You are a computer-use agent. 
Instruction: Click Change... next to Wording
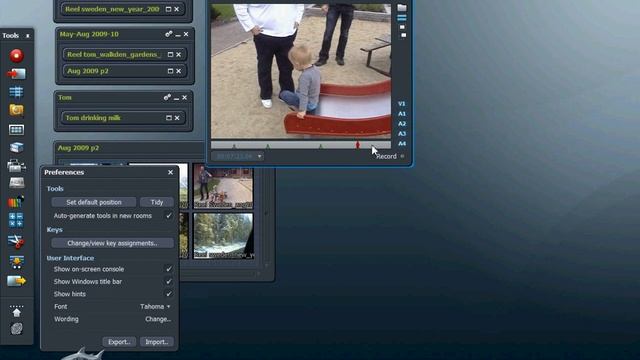pyautogui.click(x=158, y=319)
